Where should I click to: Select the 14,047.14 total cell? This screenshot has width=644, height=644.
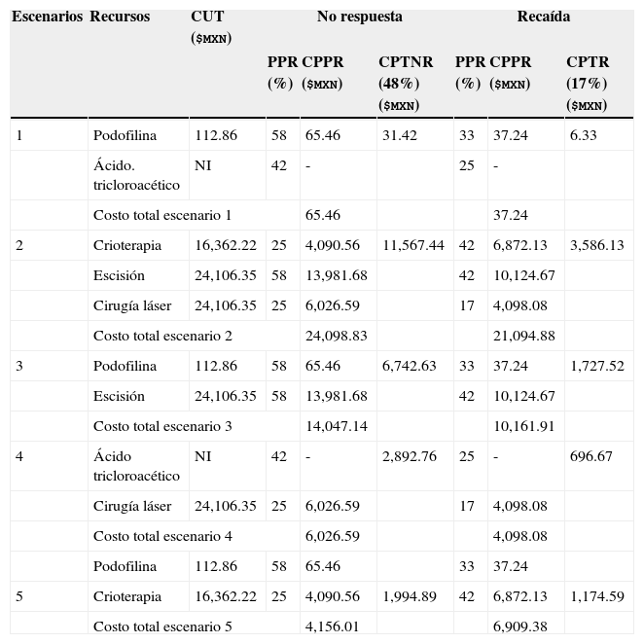(337, 427)
